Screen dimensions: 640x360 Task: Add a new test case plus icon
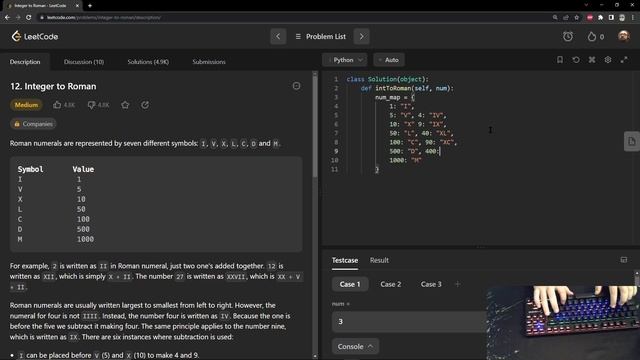[x=457, y=284]
